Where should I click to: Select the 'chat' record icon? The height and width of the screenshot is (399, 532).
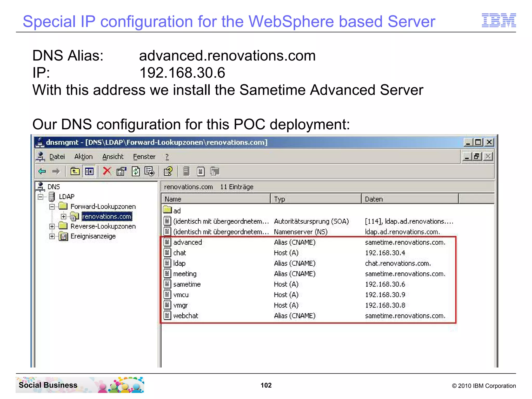[167, 252]
